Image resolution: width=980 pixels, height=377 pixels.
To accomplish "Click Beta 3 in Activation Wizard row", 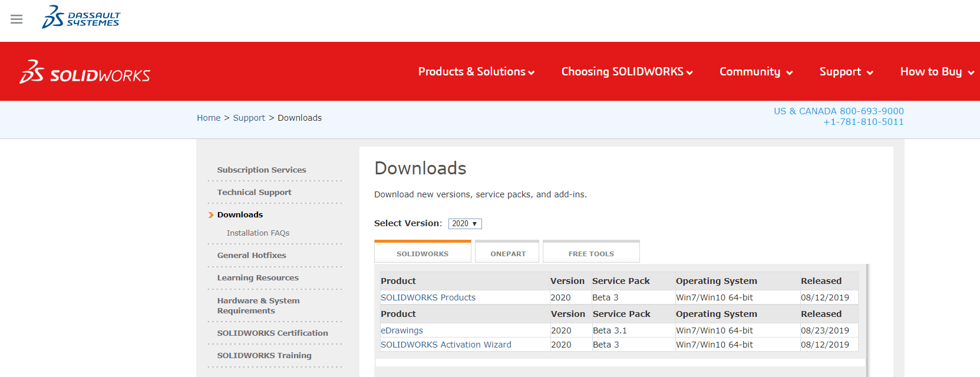I will pyautogui.click(x=606, y=345).
